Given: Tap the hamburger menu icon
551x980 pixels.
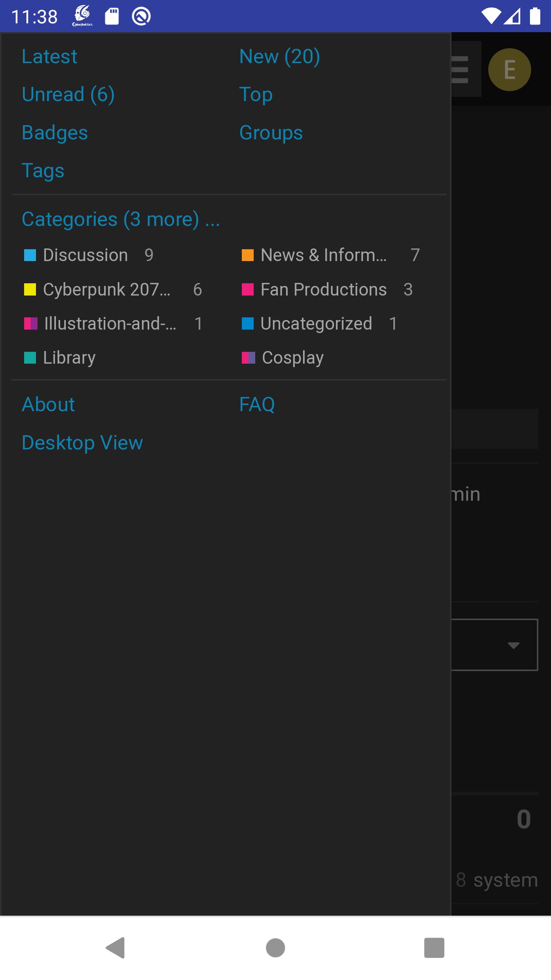Looking at the screenshot, I should click(461, 70).
